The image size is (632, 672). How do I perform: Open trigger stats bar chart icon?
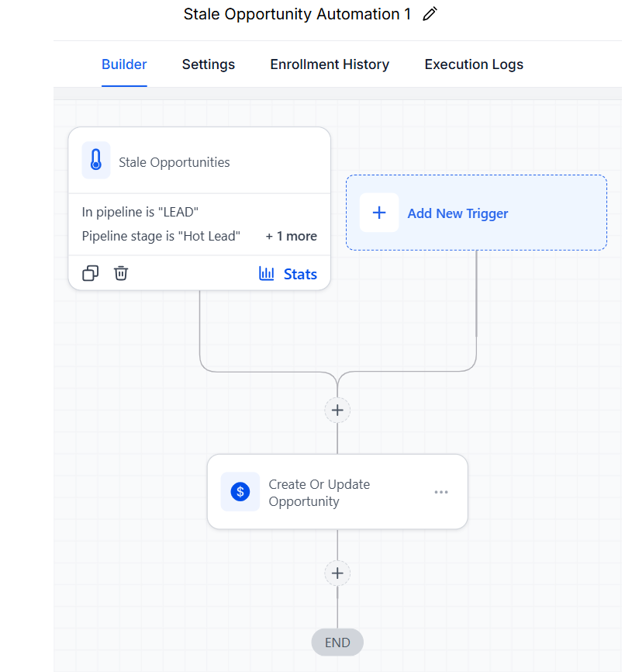pyautogui.click(x=266, y=273)
